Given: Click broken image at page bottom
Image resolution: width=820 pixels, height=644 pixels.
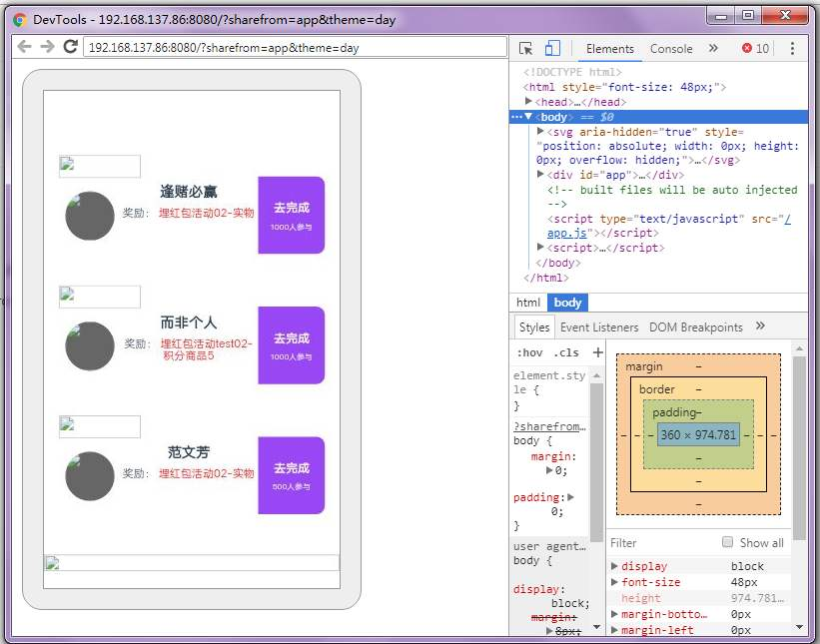Looking at the screenshot, I should [192, 562].
